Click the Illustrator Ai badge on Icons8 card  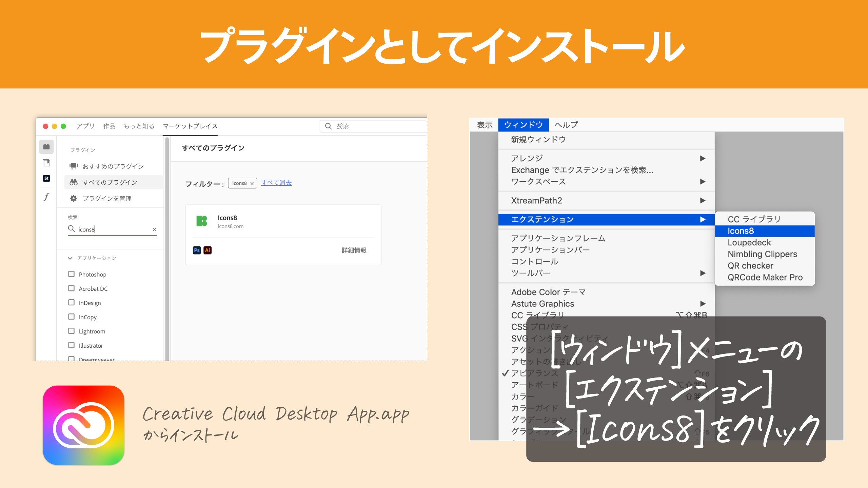pos(208,250)
